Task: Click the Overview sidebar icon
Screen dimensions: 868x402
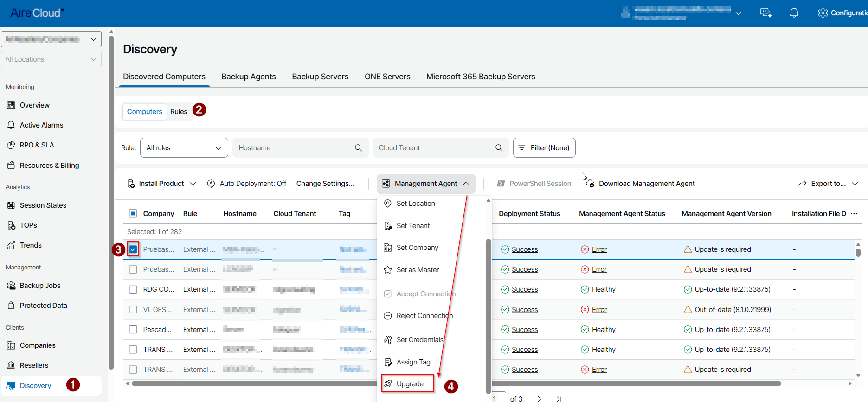Action: (x=11, y=105)
